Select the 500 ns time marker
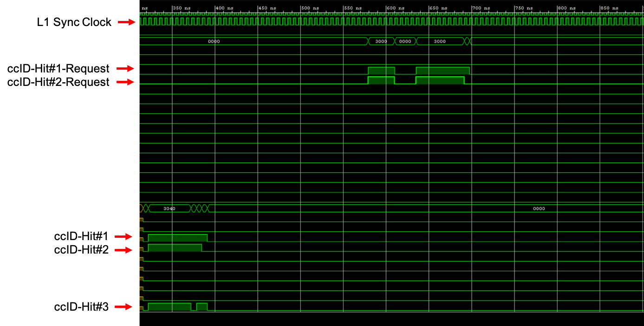This screenshot has width=644, height=326. (310, 8)
